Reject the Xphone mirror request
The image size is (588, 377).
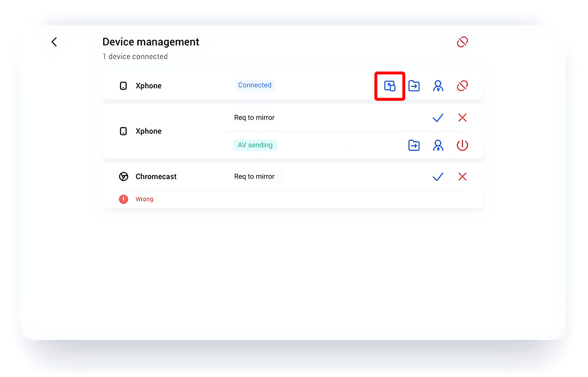click(x=462, y=118)
